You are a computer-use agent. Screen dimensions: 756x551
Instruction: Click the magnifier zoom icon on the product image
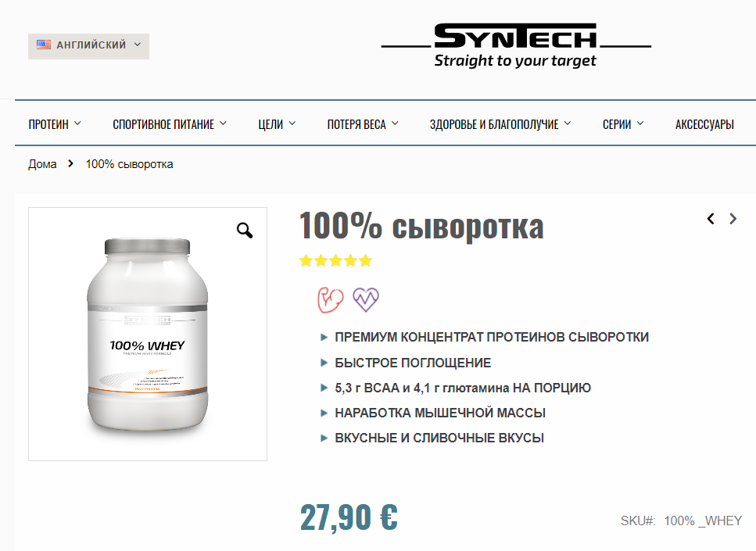coord(245,231)
